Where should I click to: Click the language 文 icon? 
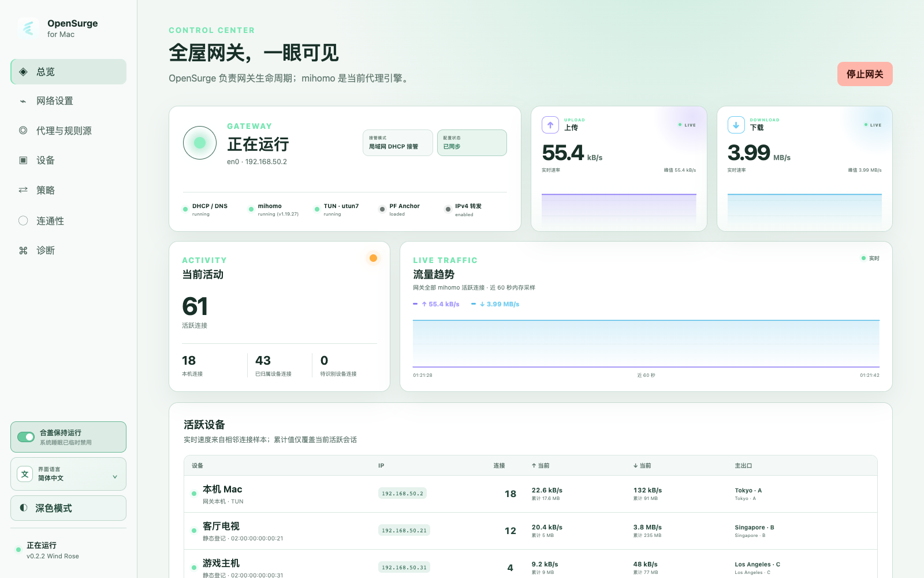(x=25, y=474)
